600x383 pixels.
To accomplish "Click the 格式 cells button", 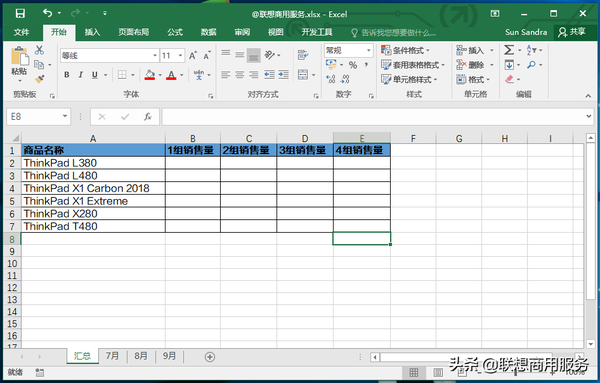I will click(x=473, y=79).
